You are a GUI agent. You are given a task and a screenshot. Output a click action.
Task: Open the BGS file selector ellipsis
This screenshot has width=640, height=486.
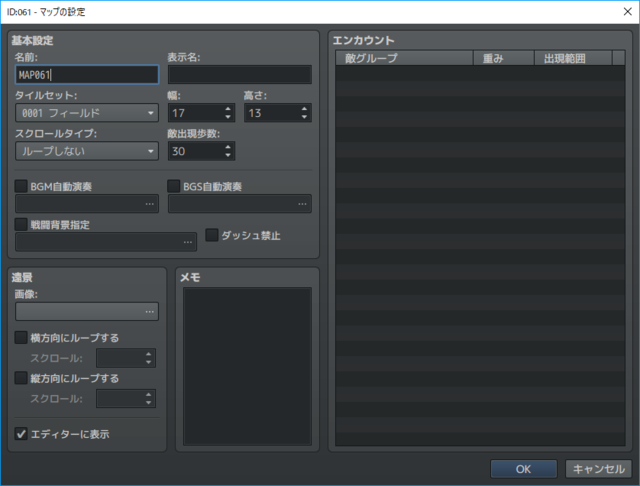[302, 204]
